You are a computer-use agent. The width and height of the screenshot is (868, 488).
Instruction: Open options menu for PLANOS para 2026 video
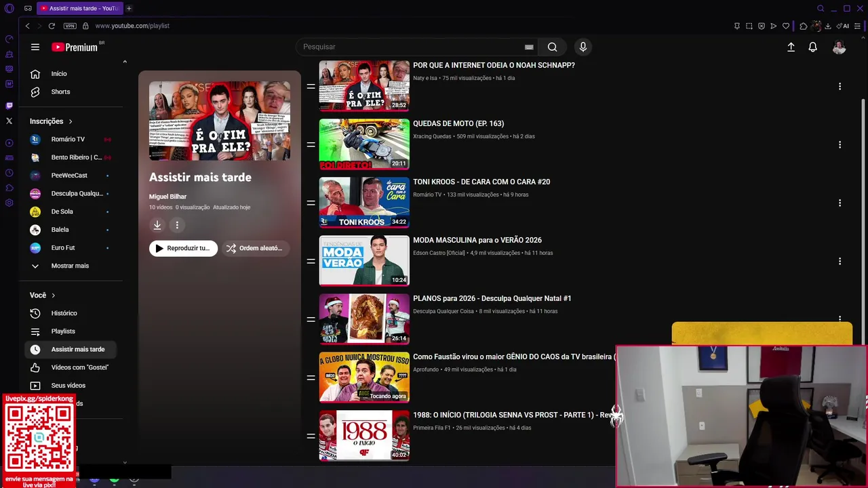tap(840, 319)
